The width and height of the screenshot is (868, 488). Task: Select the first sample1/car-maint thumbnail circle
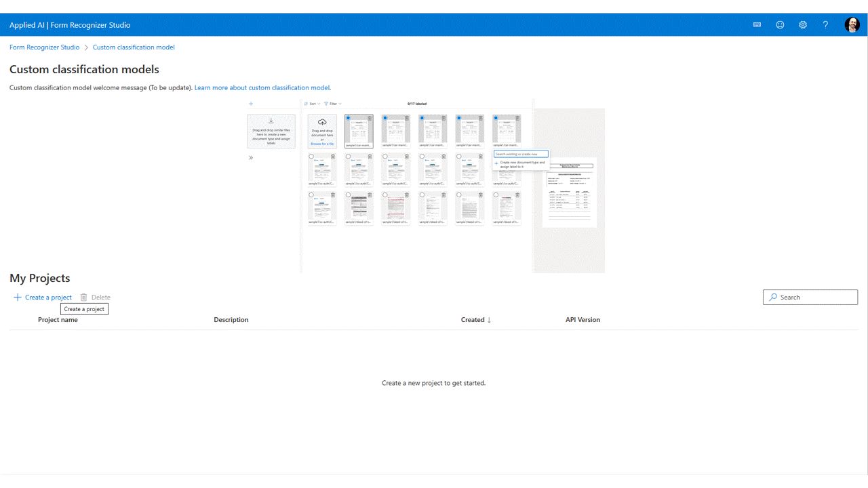[348, 117]
